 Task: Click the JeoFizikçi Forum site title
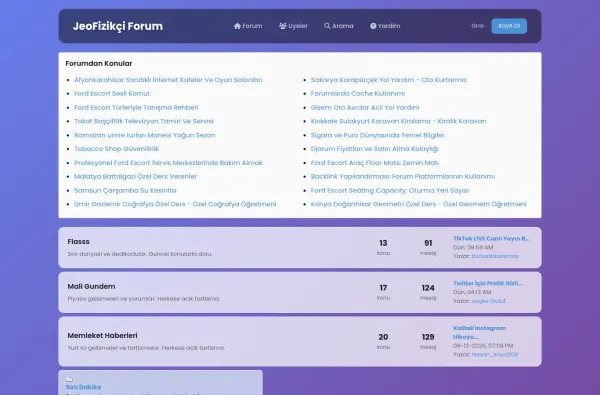pyautogui.click(x=118, y=26)
